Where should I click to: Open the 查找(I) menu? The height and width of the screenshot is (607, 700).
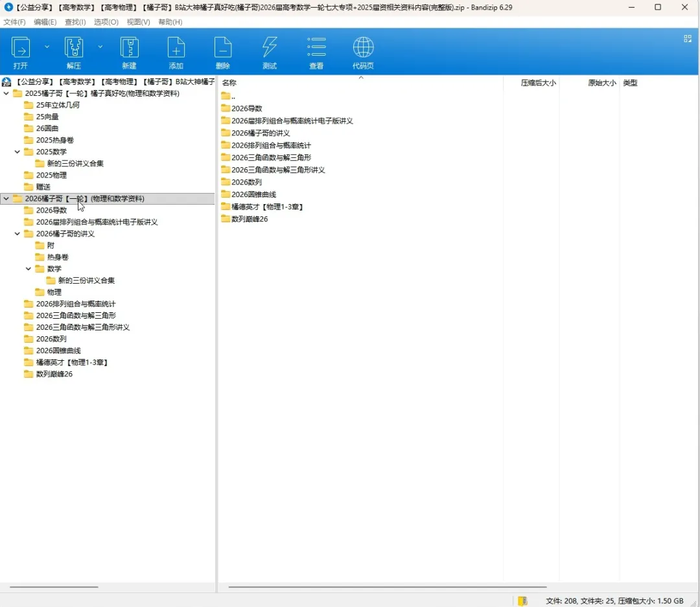75,22
